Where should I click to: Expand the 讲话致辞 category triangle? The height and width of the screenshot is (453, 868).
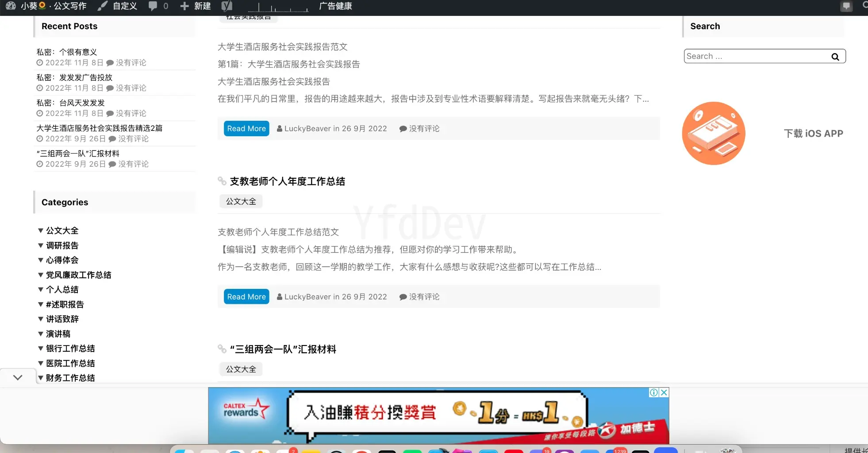[x=41, y=319]
